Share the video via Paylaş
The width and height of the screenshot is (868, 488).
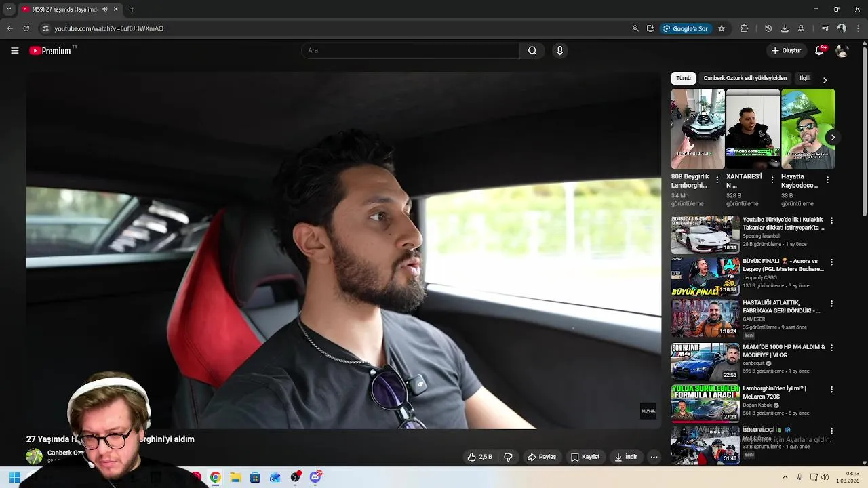[x=542, y=457]
